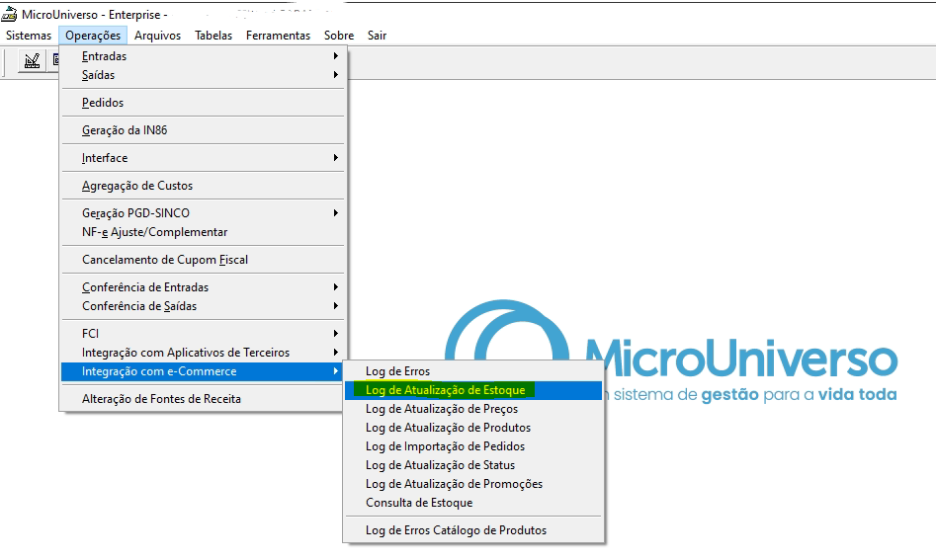Click the MicroUniverso app icon in title bar
The image size is (936, 560).
click(9, 14)
